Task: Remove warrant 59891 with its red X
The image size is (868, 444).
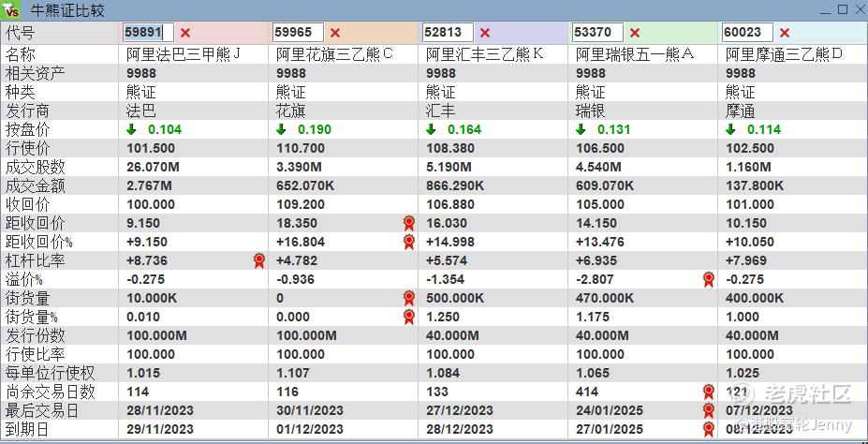Action: pyautogui.click(x=184, y=33)
